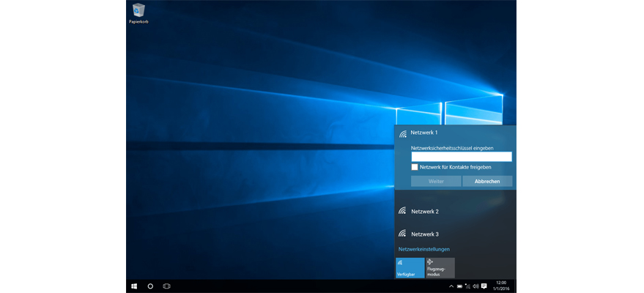Image resolution: width=644 pixels, height=293 pixels.
Task: Open the Netzwerkeinstellungen link
Action: (423, 249)
